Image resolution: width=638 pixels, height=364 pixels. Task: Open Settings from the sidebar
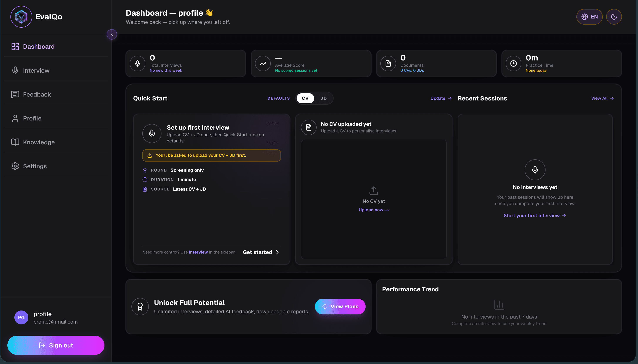point(56,166)
